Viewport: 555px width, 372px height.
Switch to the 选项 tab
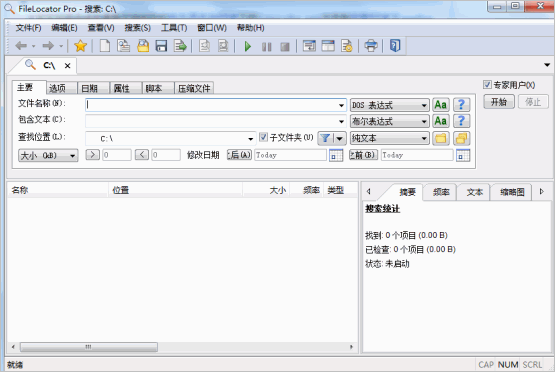[x=62, y=88]
